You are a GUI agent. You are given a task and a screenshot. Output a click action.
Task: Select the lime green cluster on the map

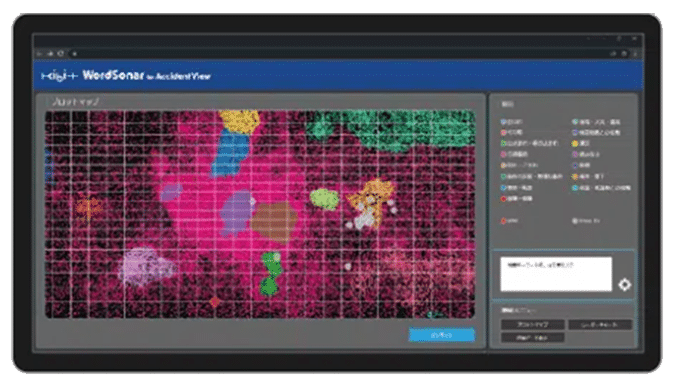[x=324, y=199]
